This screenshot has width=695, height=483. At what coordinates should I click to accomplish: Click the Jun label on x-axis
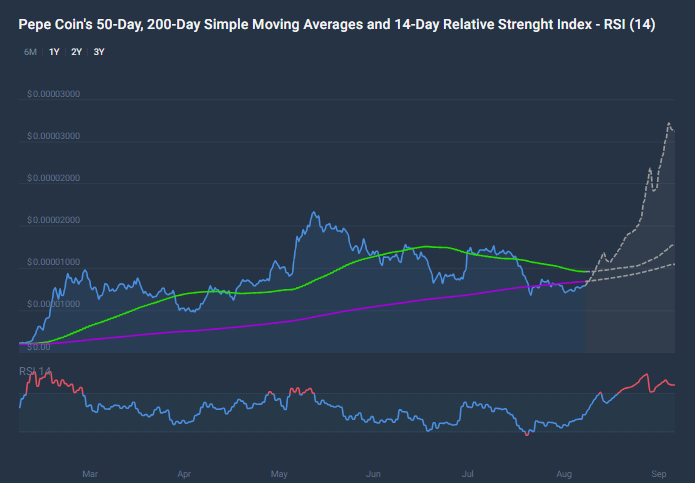[373, 474]
